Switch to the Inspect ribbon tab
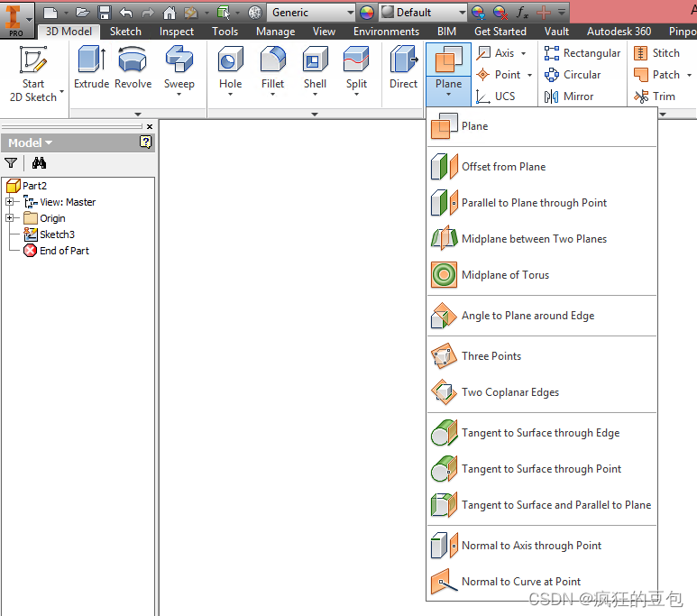 [177, 32]
